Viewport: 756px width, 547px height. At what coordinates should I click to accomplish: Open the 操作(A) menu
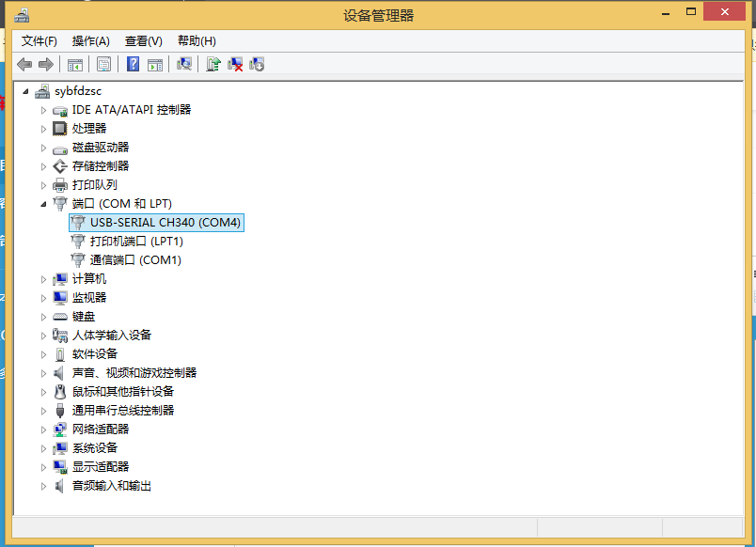click(91, 41)
